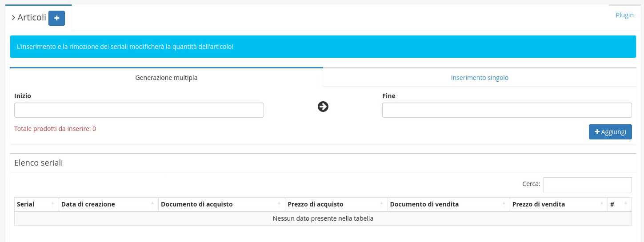Switch to the Inserimento singolo tab
Screen dimensions: 644x242
coord(480,78)
